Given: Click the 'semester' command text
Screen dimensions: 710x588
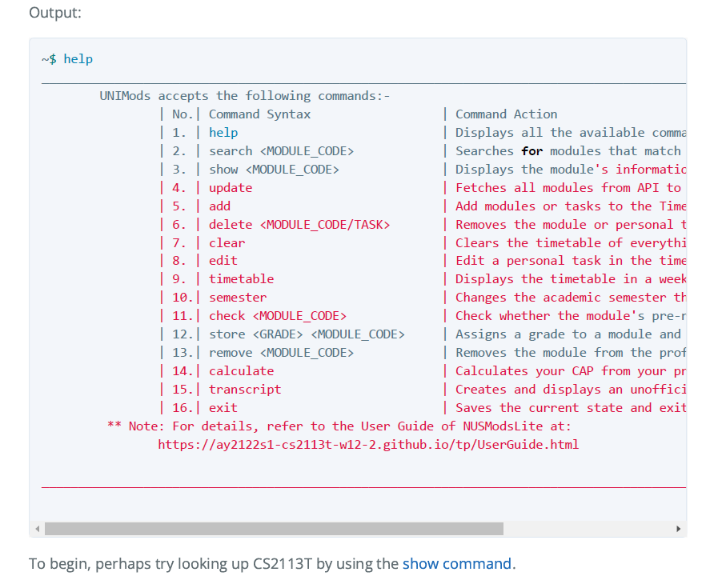Looking at the screenshot, I should pyautogui.click(x=238, y=298).
